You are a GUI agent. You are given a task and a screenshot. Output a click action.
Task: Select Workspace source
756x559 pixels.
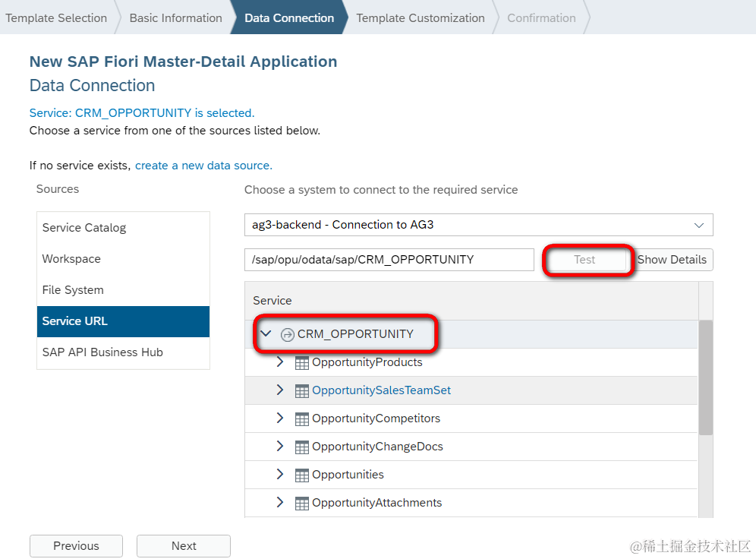click(x=124, y=259)
